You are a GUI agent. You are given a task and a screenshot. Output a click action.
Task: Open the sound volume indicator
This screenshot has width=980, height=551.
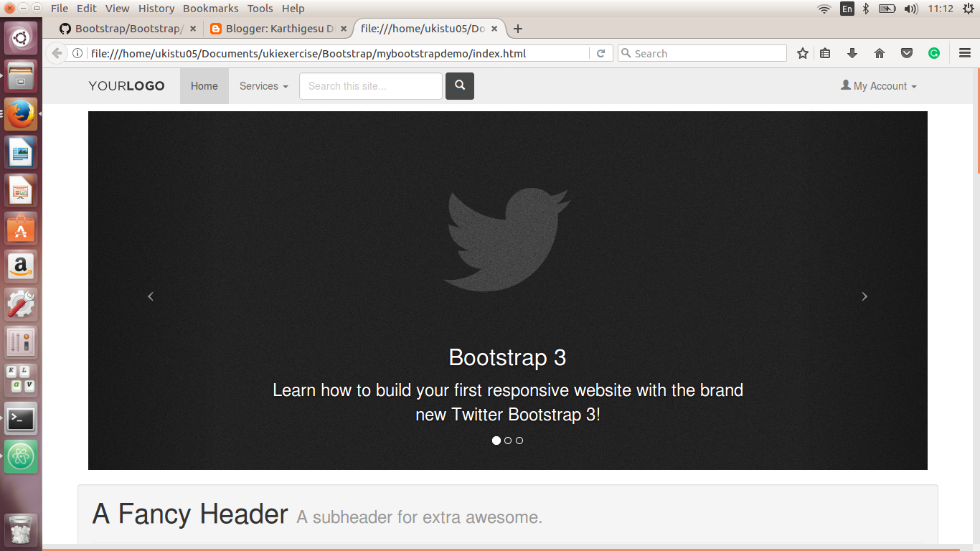point(910,9)
